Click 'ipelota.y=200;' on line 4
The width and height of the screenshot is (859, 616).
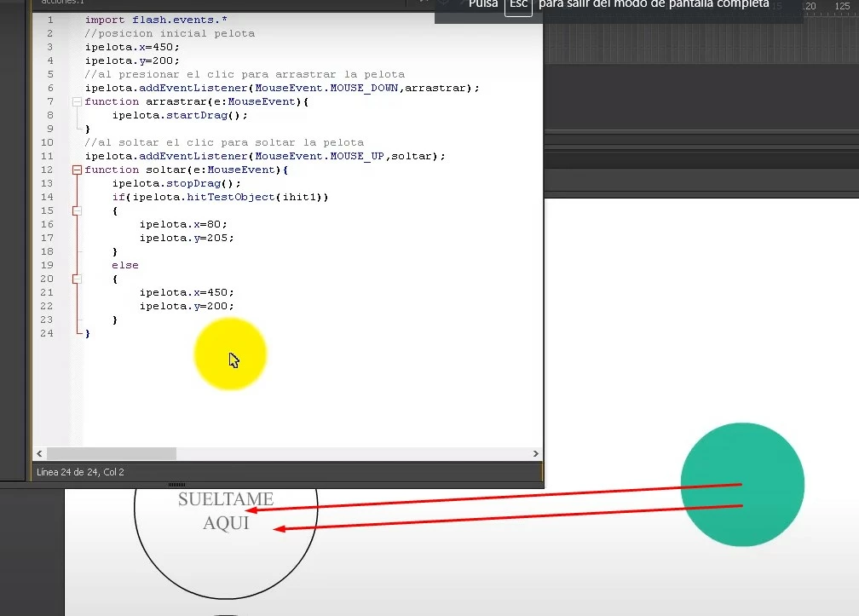point(132,60)
